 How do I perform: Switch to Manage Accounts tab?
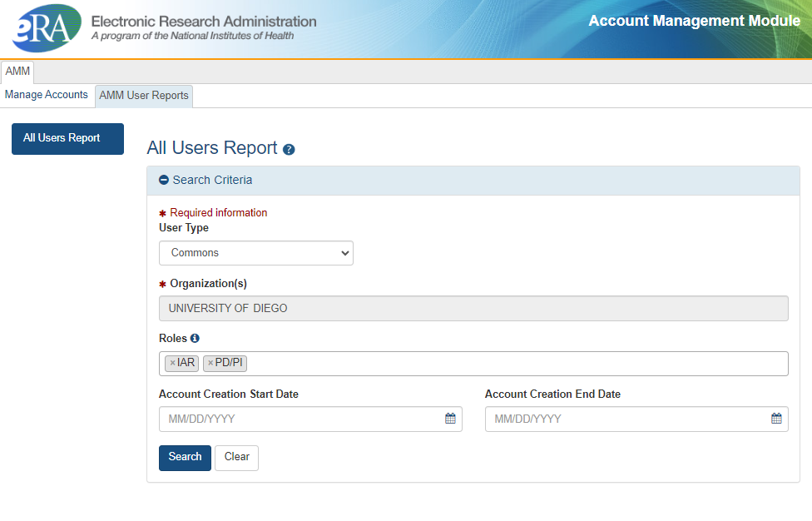click(47, 95)
